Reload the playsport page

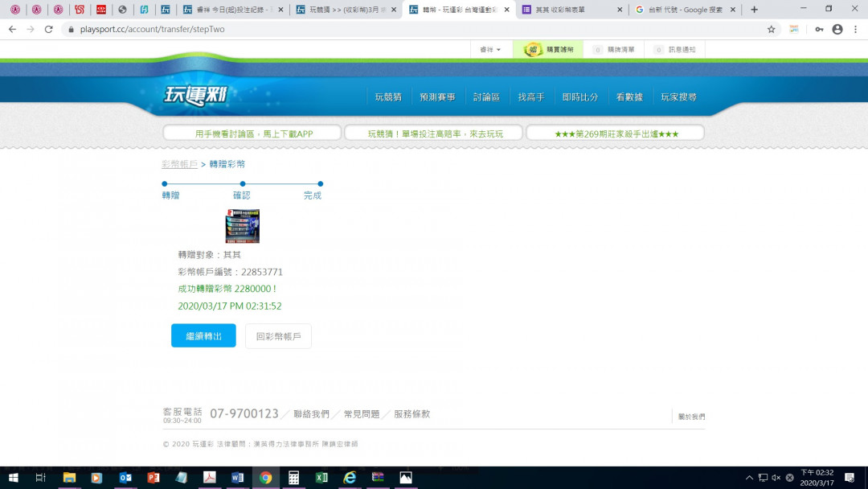tap(49, 29)
